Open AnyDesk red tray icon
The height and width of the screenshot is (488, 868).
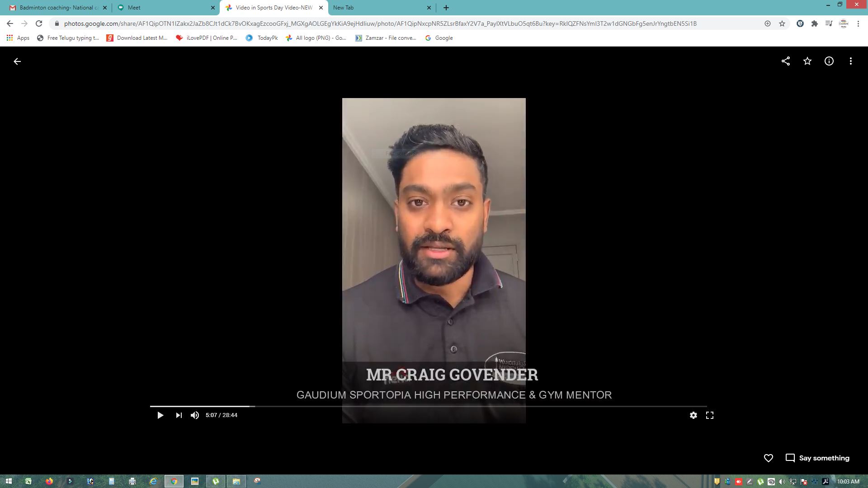coord(739,482)
